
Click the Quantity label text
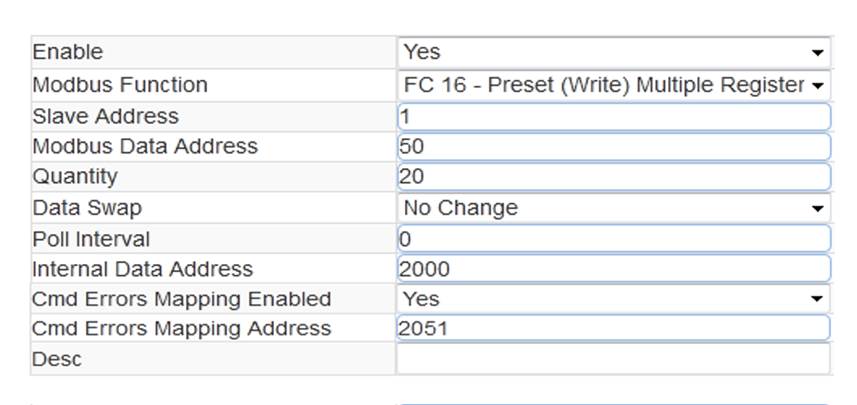click(x=75, y=177)
